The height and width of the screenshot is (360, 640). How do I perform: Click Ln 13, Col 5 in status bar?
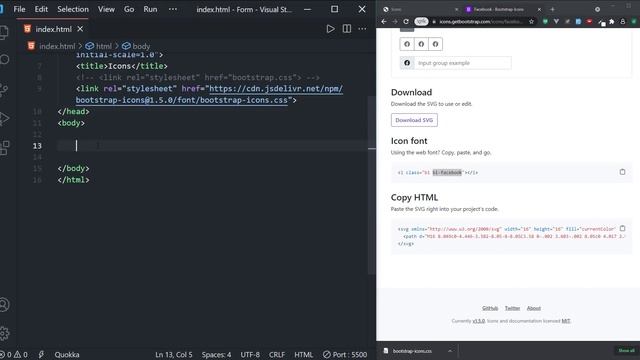(x=173, y=354)
